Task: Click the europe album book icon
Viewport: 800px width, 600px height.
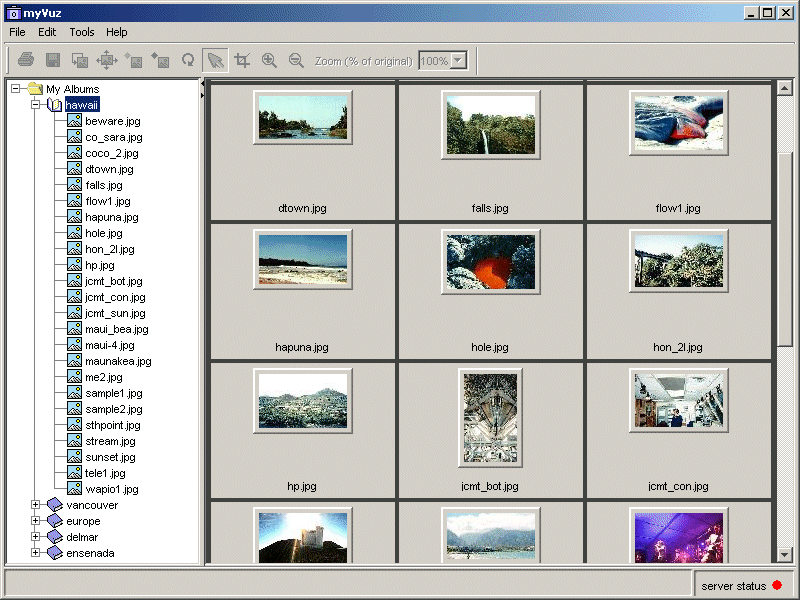Action: pyautogui.click(x=55, y=520)
